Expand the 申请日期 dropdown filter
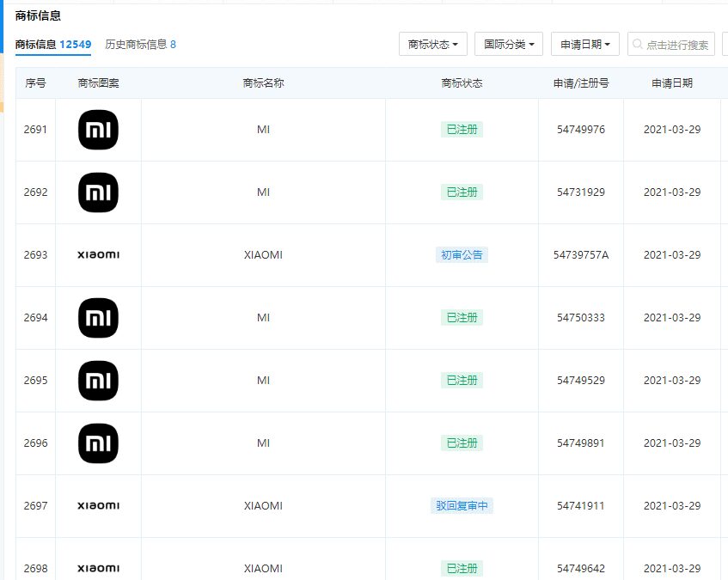The width and height of the screenshot is (728, 580). click(x=584, y=44)
